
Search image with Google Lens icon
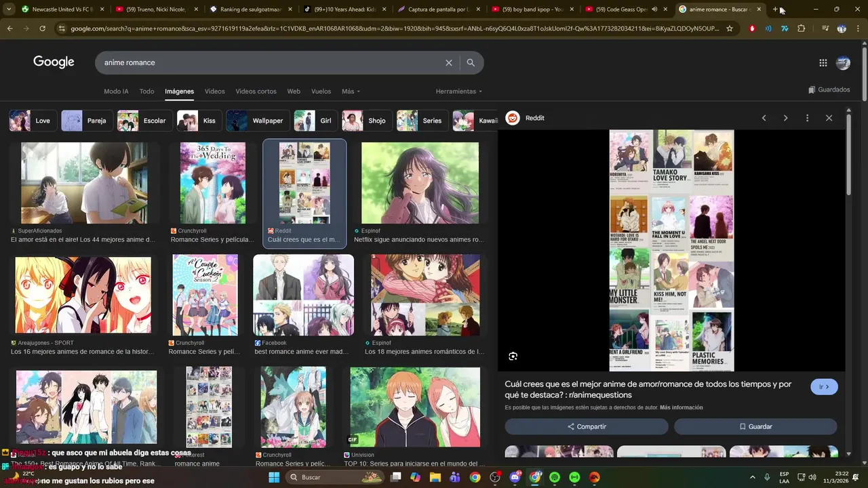[513, 356]
